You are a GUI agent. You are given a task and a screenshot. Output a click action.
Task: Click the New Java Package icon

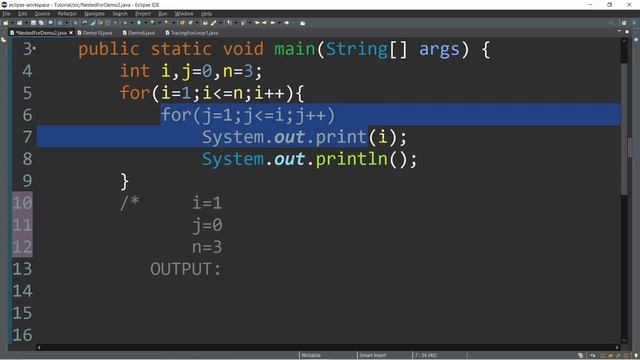[x=182, y=23]
